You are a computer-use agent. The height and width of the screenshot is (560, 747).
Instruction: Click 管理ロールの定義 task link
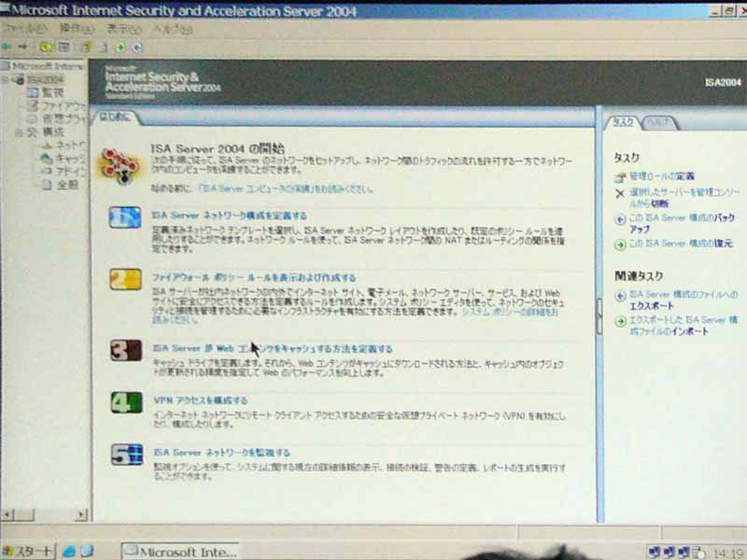(x=662, y=176)
